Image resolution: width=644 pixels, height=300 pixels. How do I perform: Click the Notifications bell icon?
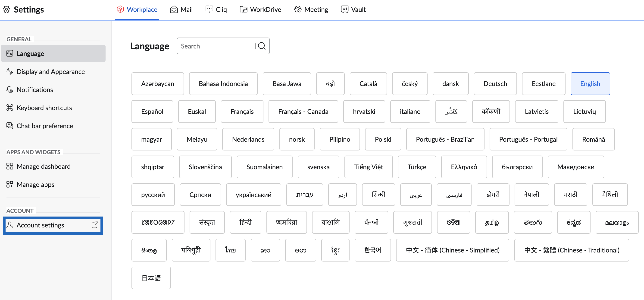pos(10,89)
